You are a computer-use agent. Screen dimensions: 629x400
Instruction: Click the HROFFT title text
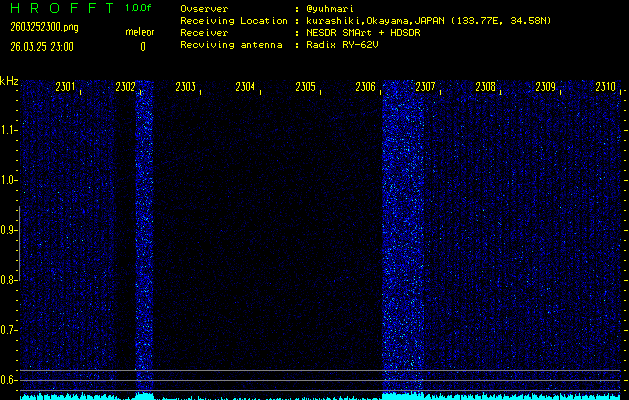click(x=59, y=8)
